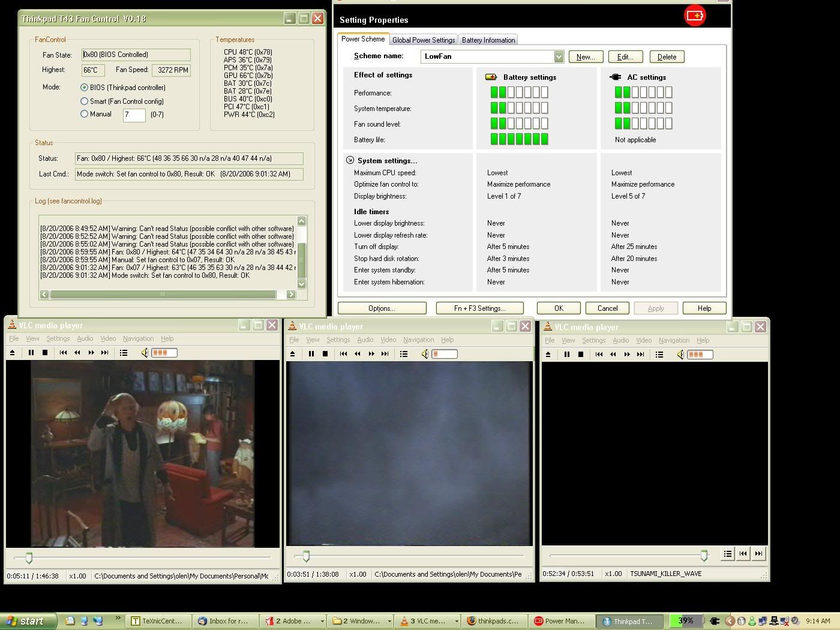Click the Edit scheme button

pyautogui.click(x=625, y=57)
